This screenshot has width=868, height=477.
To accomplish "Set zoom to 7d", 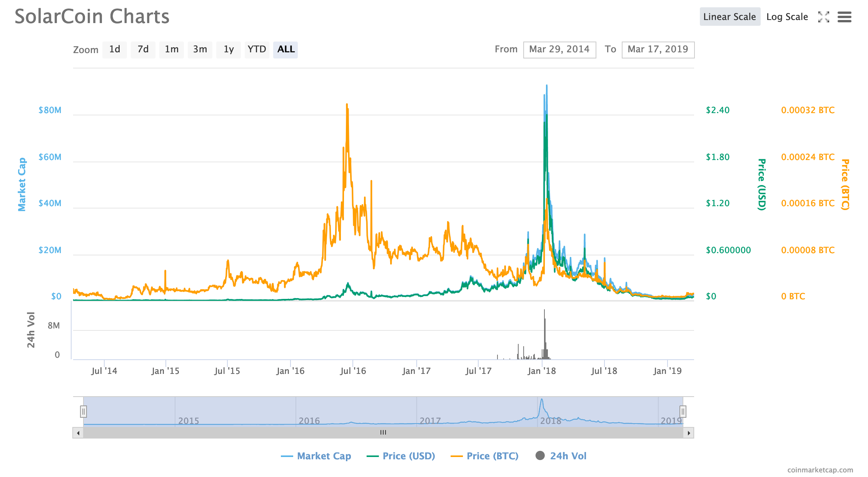I will tap(143, 50).
